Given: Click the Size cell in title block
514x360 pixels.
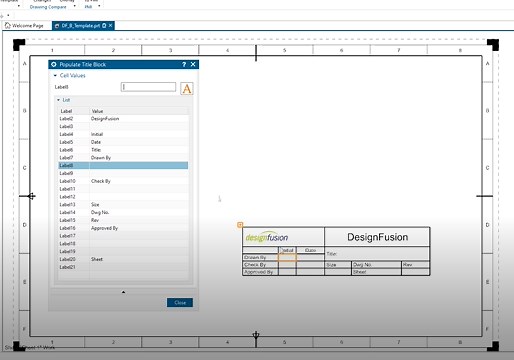Looking at the screenshot, I should tap(338, 265).
